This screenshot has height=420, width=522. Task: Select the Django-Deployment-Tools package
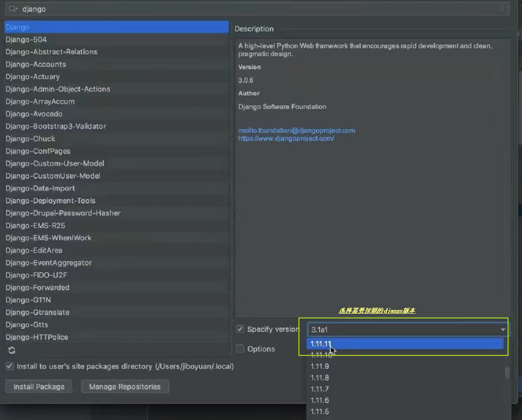[x=116, y=200]
